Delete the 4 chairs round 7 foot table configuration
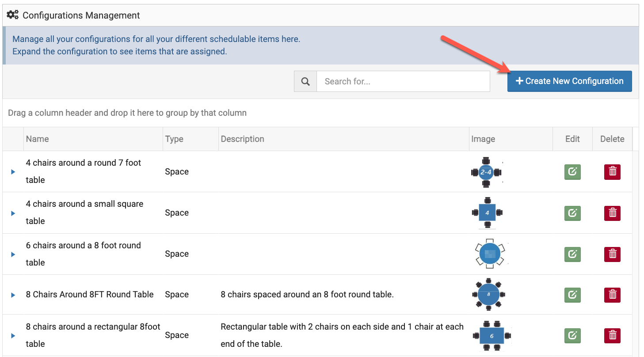Viewport: 644px width, 357px height. coord(612,171)
